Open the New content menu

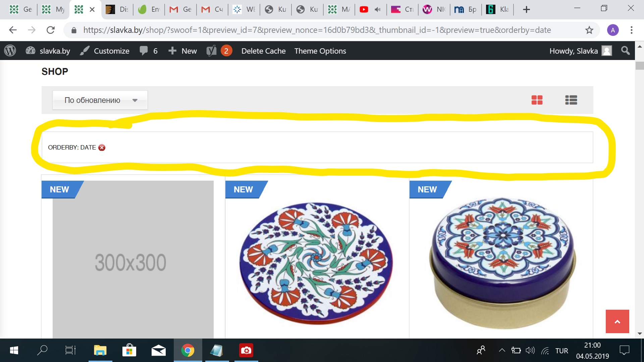pyautogui.click(x=182, y=51)
